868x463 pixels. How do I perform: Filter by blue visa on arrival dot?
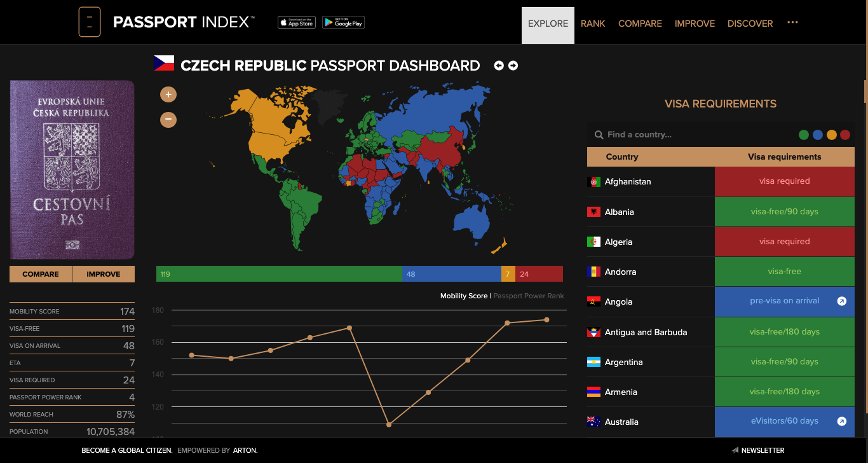coord(818,135)
